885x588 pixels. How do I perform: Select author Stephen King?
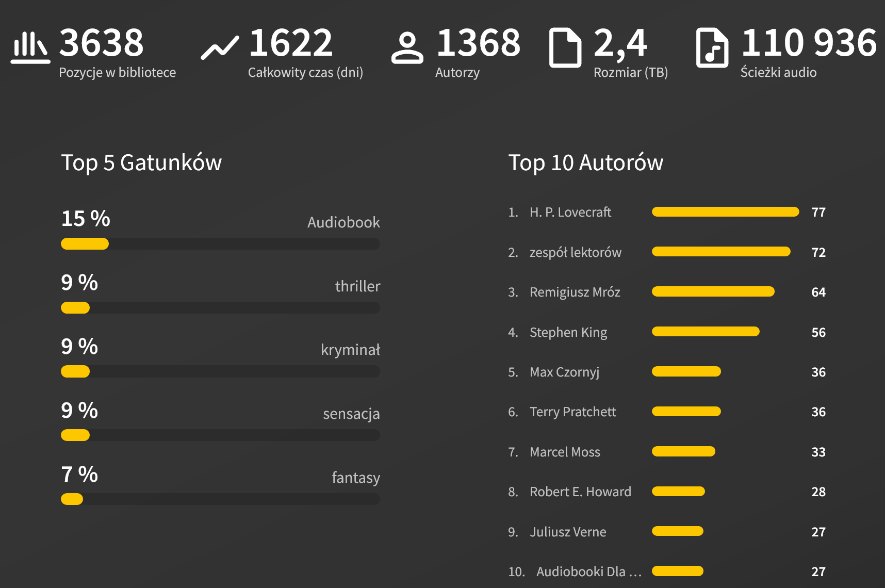click(568, 332)
